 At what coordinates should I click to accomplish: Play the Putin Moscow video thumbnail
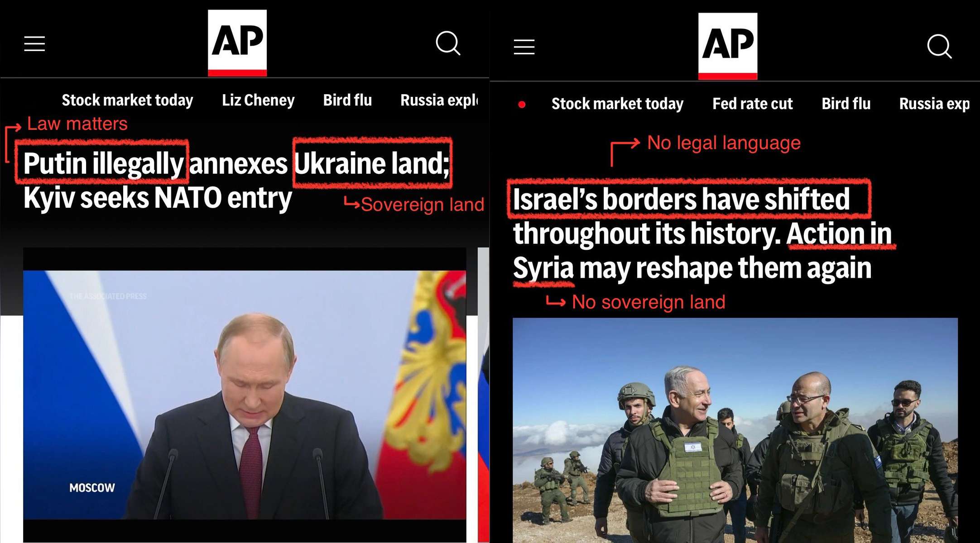point(245,395)
